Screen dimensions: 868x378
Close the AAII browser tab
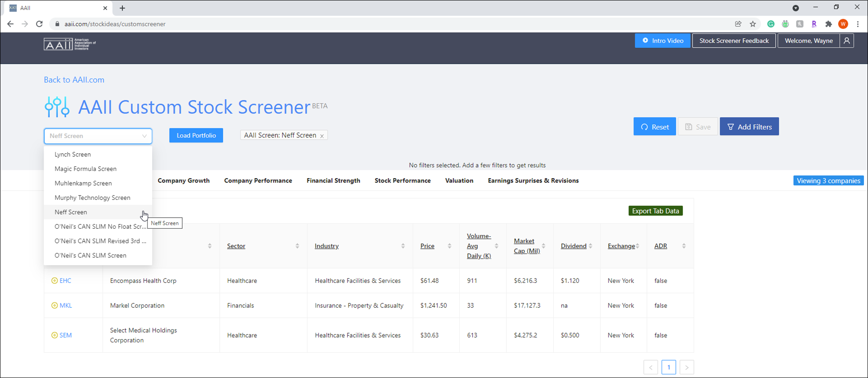(105, 8)
